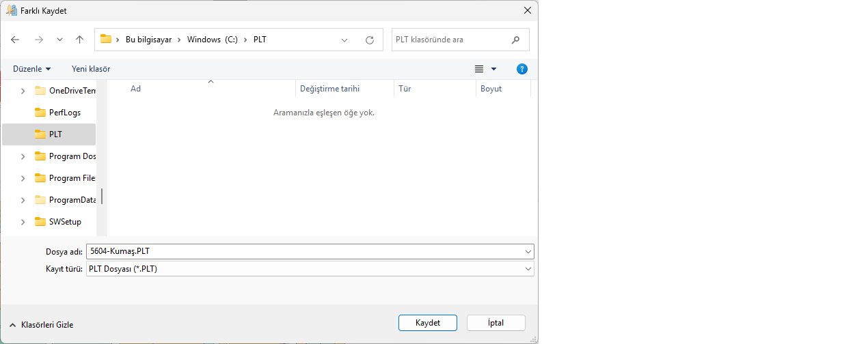The image size is (868, 344).
Task: Expand the SWSetup folder tree
Action: click(23, 222)
